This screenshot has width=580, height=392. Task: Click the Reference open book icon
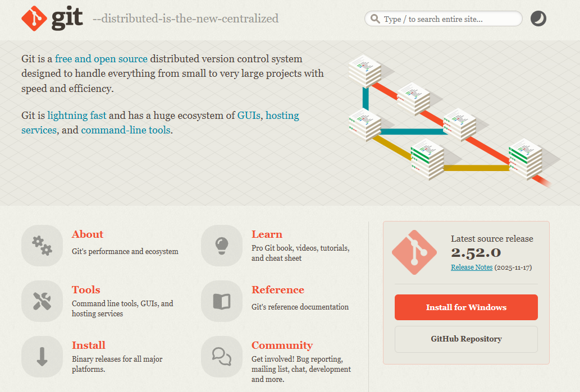coord(222,301)
